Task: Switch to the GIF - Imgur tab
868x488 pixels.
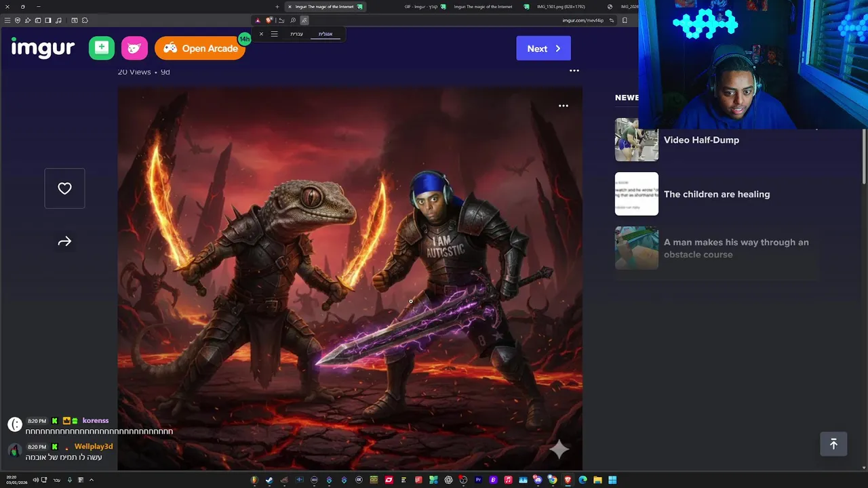Action: [420, 7]
